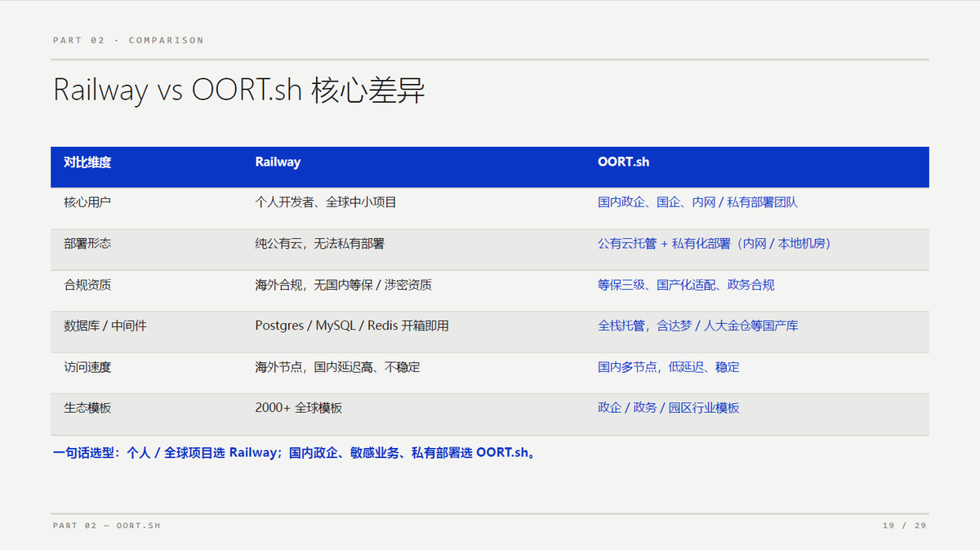Click the cell '国内多节点，低延迟、稳定'
980x550 pixels.
coord(669,367)
